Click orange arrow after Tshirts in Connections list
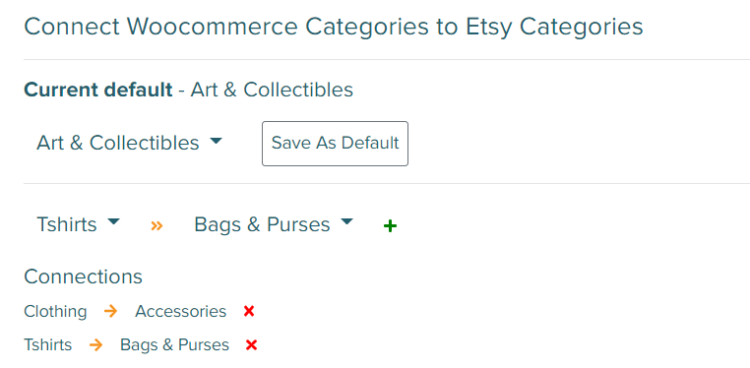This screenshot has width=750, height=368. pyautogui.click(x=96, y=345)
